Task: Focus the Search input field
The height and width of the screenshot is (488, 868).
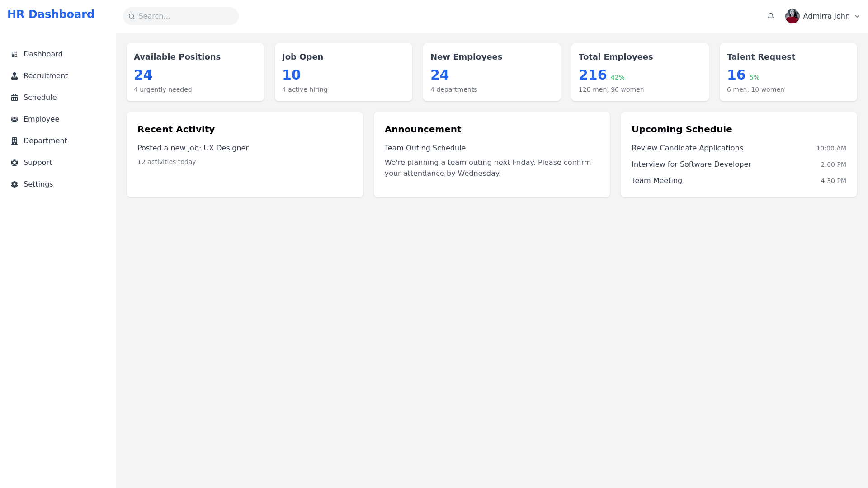Action: point(185,16)
